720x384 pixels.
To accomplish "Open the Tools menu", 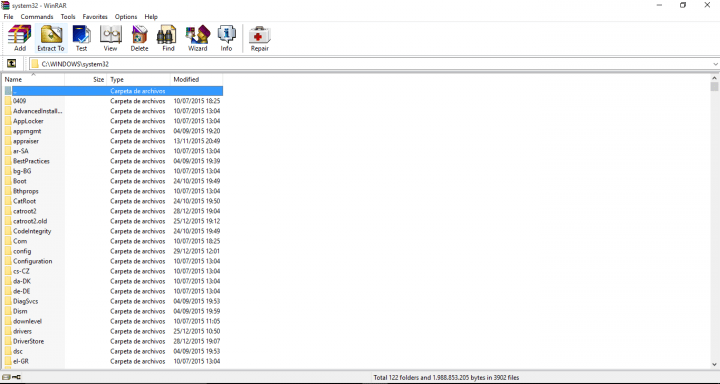I will [x=68, y=17].
